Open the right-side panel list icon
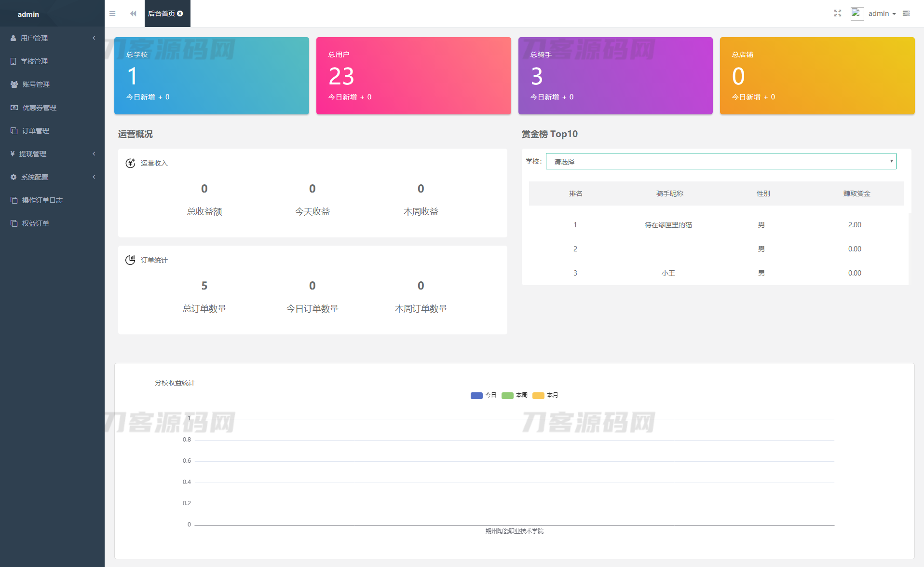Screen dimensions: 924x567 click(x=906, y=14)
